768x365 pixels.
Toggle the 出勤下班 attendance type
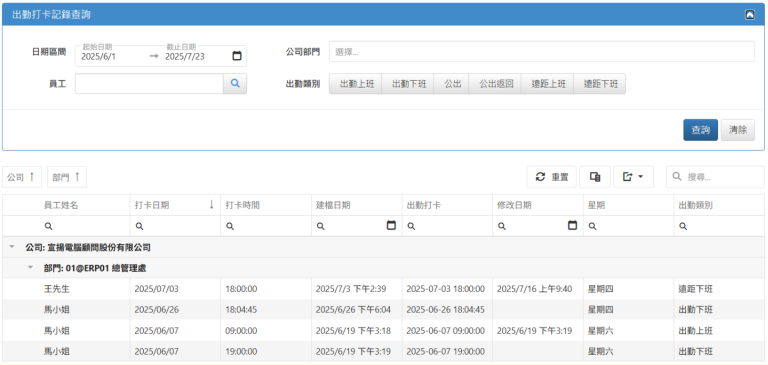[408, 84]
